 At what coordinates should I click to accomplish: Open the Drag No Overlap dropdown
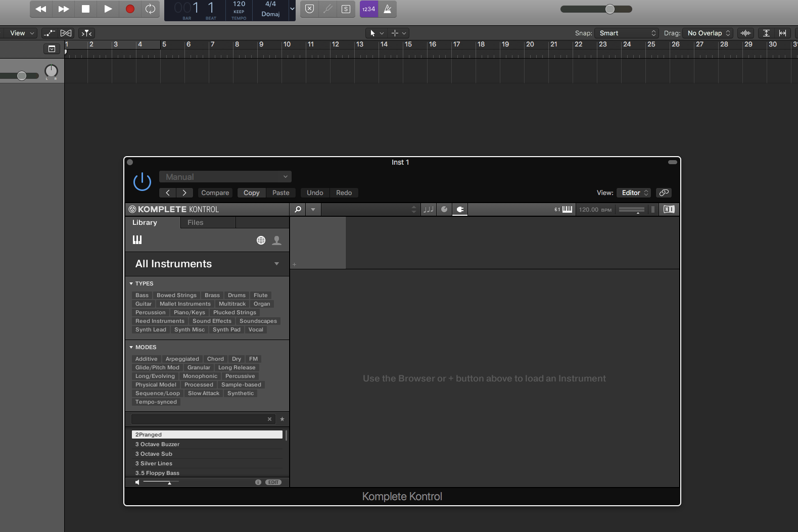[x=708, y=33]
